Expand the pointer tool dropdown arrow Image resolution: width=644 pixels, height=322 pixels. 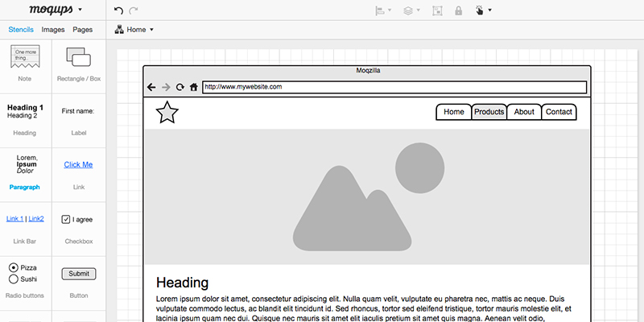[489, 10]
